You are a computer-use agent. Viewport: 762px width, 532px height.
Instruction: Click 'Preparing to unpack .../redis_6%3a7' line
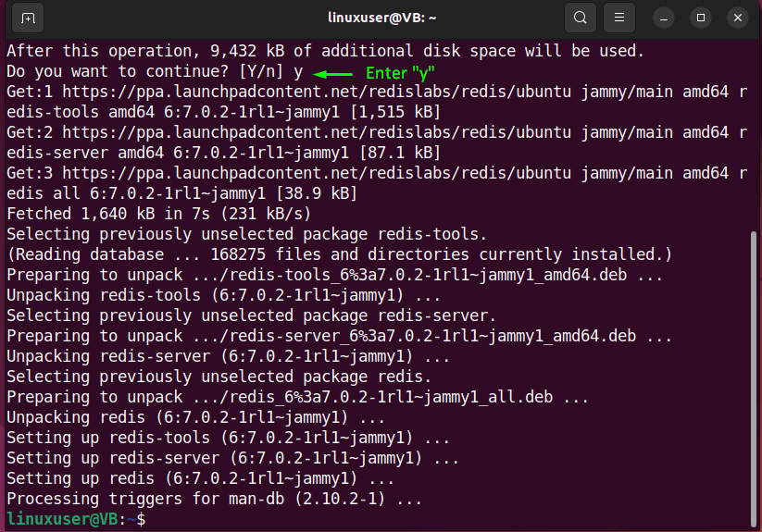(x=297, y=398)
